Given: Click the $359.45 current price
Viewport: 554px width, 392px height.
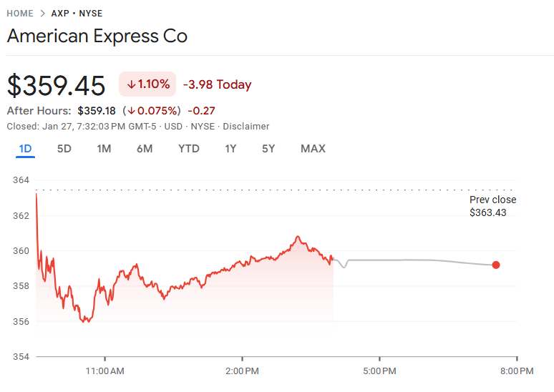Looking at the screenshot, I should [56, 85].
